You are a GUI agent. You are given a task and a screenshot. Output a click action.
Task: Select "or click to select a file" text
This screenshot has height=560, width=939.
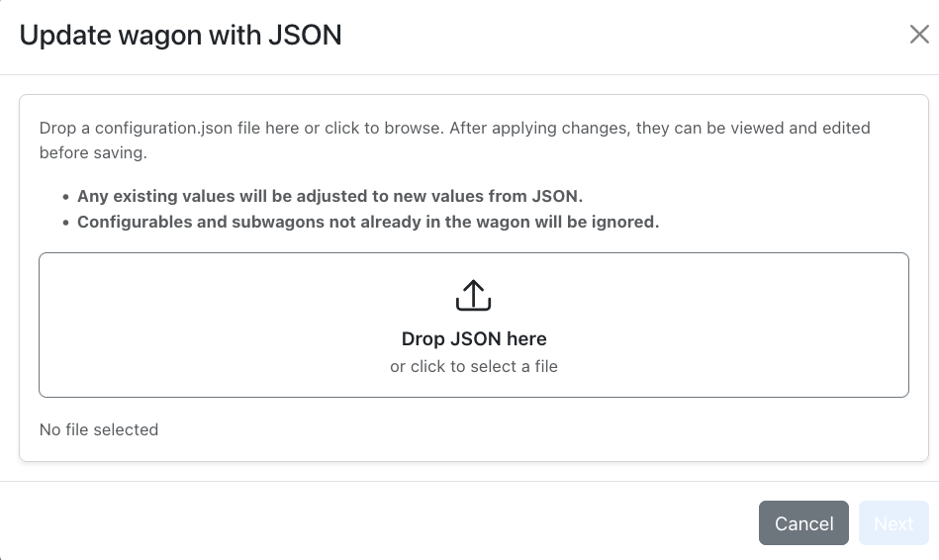coord(474,366)
